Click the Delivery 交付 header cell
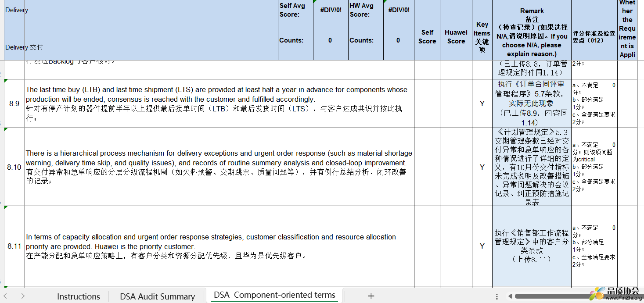 (141, 40)
